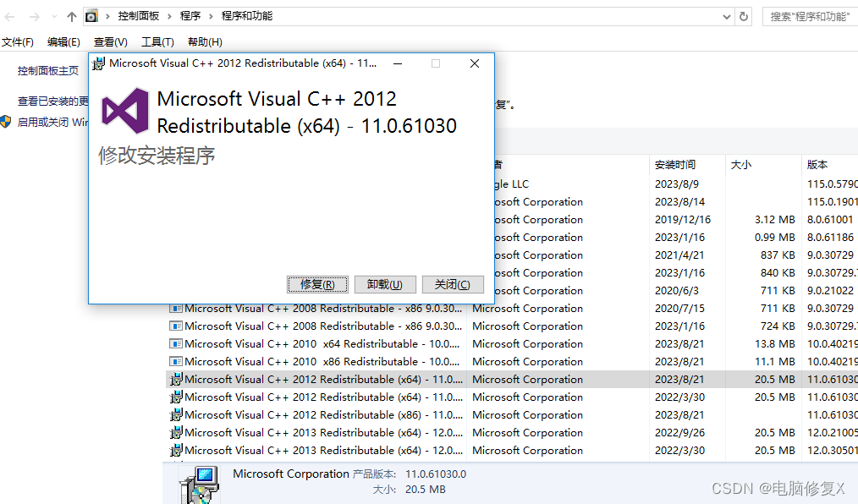The width and height of the screenshot is (858, 504).
Task: Click the 程序和功能 breadcrumb
Action: 247,16
